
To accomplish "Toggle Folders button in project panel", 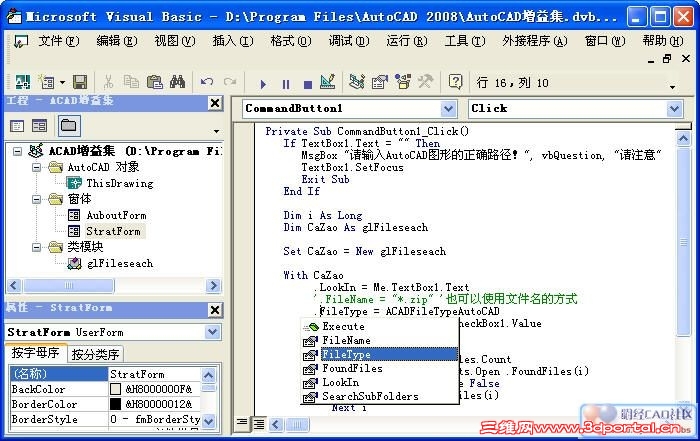I will [x=68, y=125].
